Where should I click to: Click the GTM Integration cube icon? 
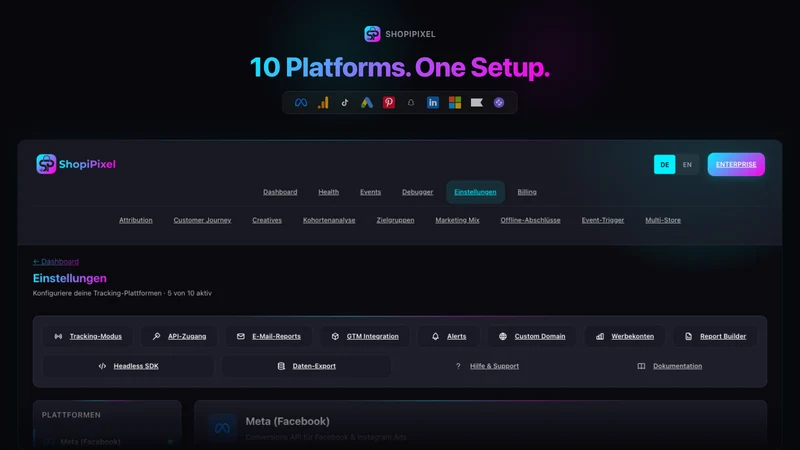coord(335,336)
